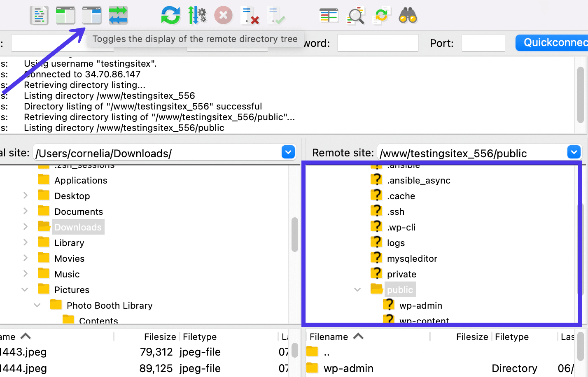588x377 pixels.
Task: Enable directory comparison with the magnifier icon
Action: pos(355,15)
